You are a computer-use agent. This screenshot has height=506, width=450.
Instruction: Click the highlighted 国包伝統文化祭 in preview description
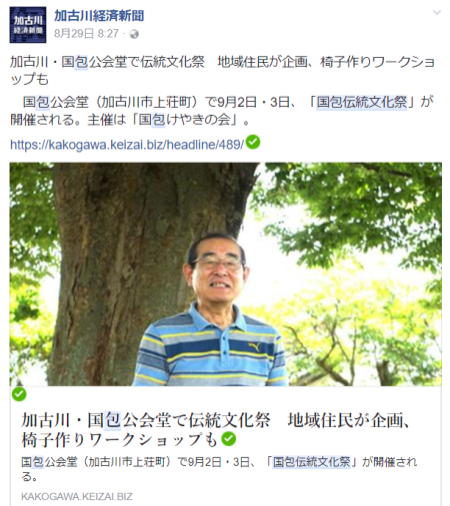pos(311,462)
